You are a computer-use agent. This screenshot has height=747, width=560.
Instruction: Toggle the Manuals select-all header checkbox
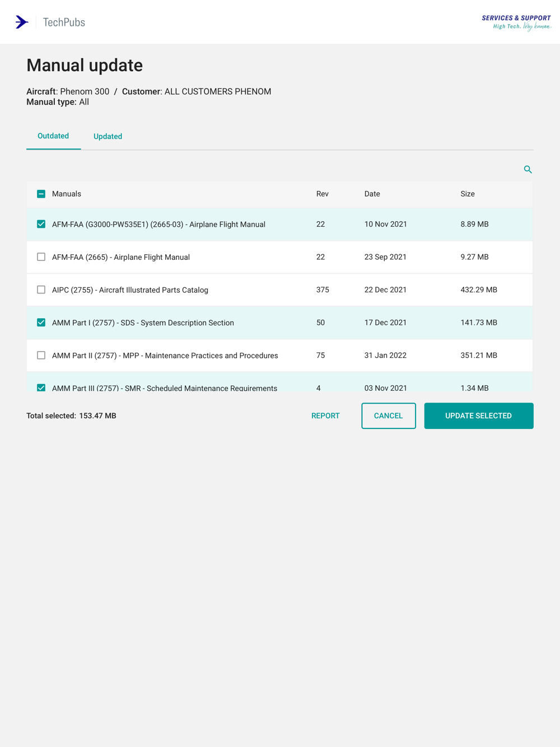click(x=41, y=194)
